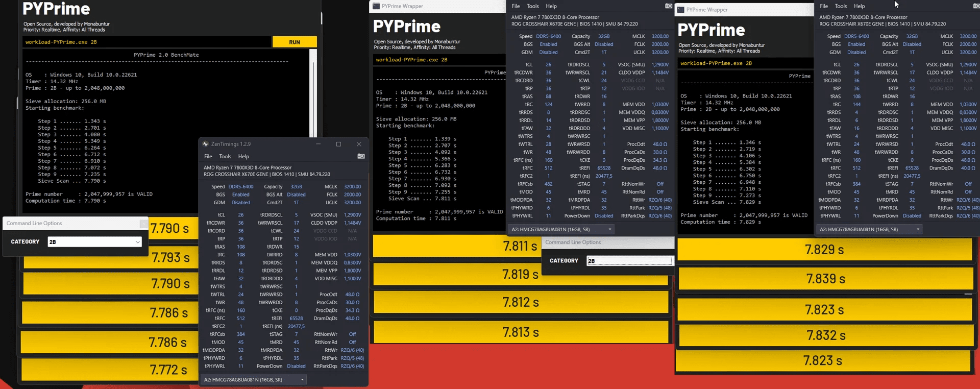This screenshot has width=980, height=389.
Task: Open Help menu in rightmost ZenTimings window
Action: click(x=860, y=6)
